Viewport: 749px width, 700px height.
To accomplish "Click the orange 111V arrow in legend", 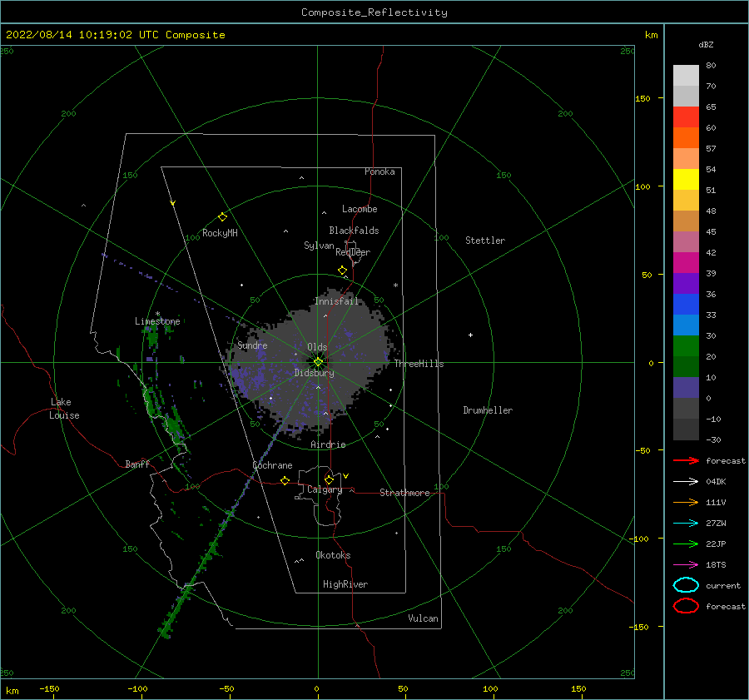I will coord(686,502).
